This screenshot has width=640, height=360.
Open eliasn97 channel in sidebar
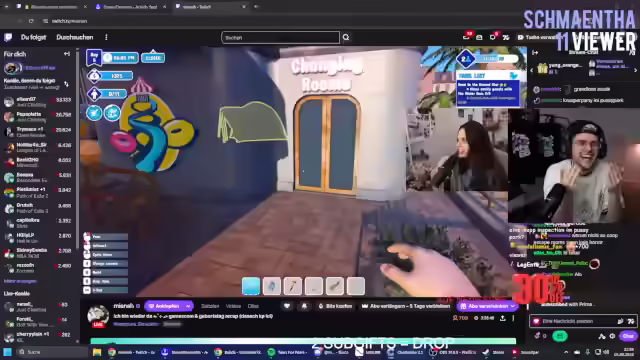tap(38, 102)
